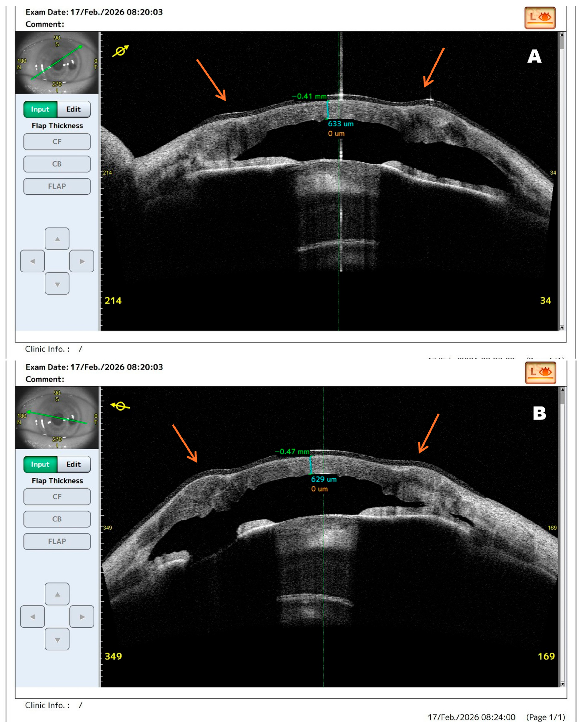Screen dimensions: 584x728
Task: Click the right arrow pad button in panel B
Action: pyautogui.click(x=82, y=617)
